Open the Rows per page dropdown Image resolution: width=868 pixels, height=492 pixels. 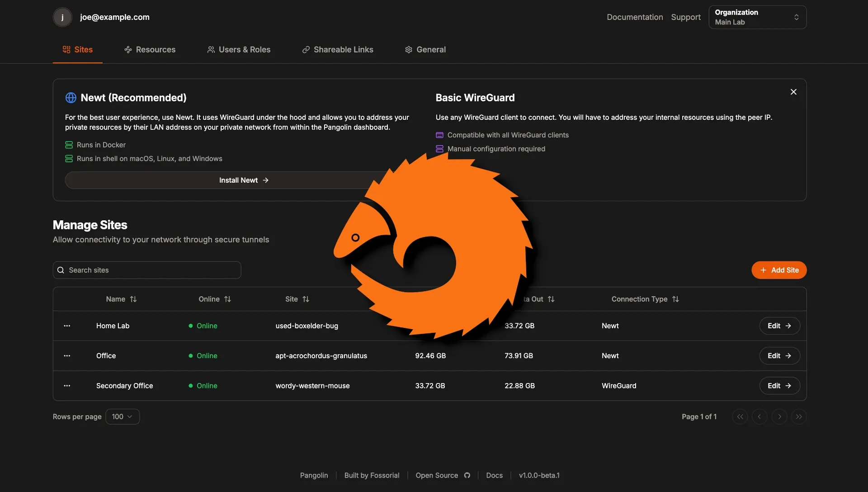(122, 416)
